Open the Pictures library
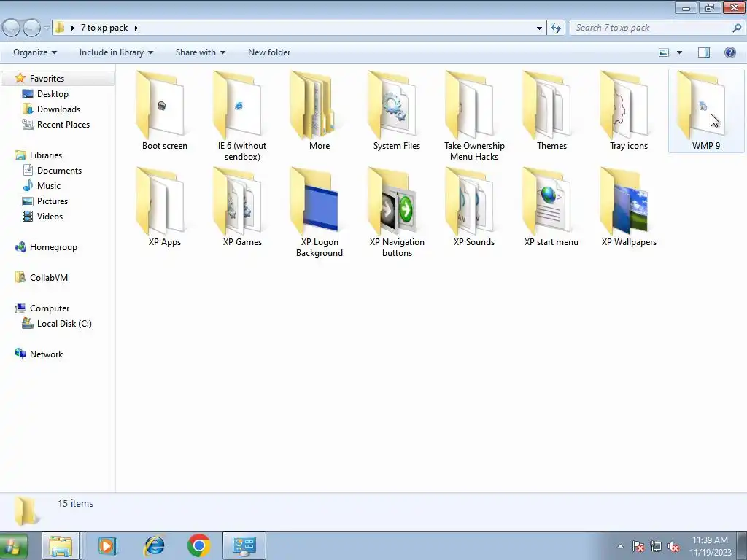The height and width of the screenshot is (560, 747). [x=53, y=201]
